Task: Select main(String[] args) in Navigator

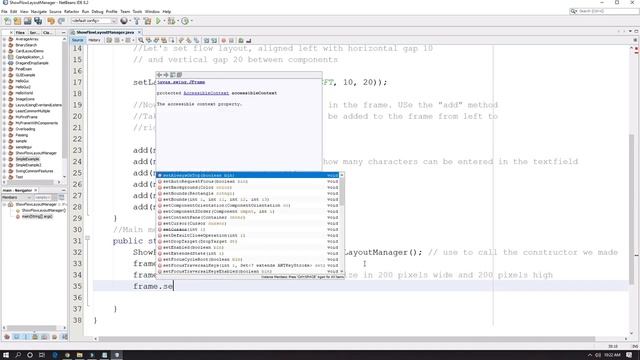Action: coord(37,217)
